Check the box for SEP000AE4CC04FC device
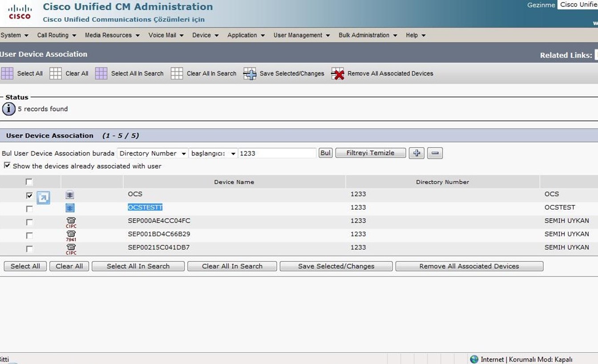 click(x=29, y=222)
